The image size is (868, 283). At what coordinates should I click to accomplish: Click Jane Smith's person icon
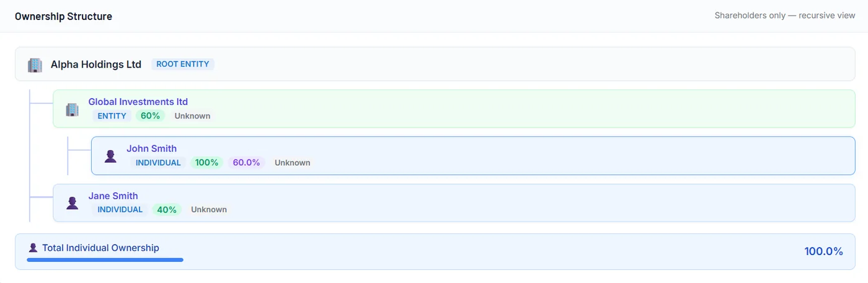tap(73, 203)
